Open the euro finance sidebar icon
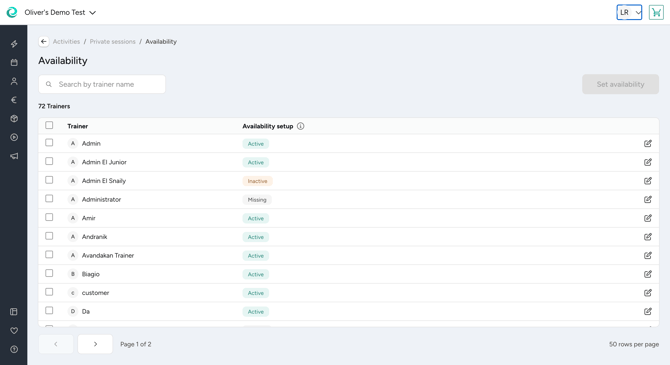670x365 pixels. click(14, 100)
